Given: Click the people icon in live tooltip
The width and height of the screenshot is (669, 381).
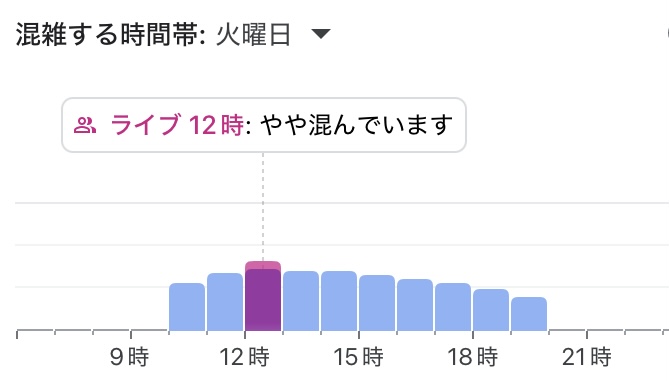Looking at the screenshot, I should (x=84, y=125).
